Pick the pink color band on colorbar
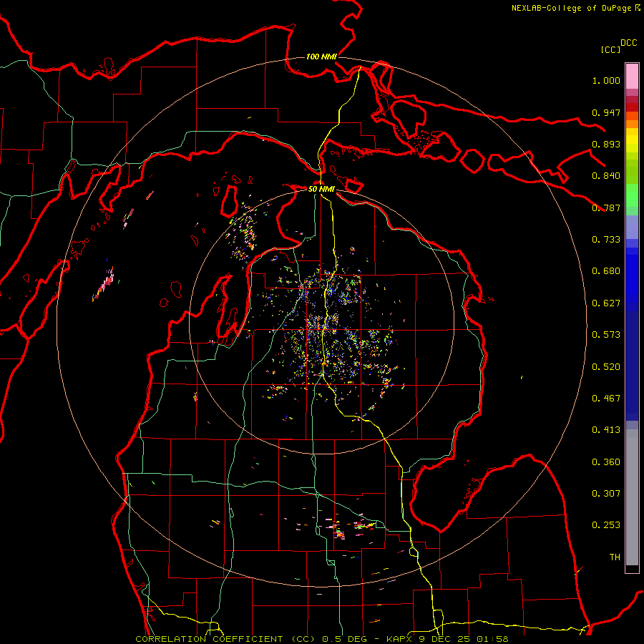This screenshot has height=644, width=644. click(632, 77)
